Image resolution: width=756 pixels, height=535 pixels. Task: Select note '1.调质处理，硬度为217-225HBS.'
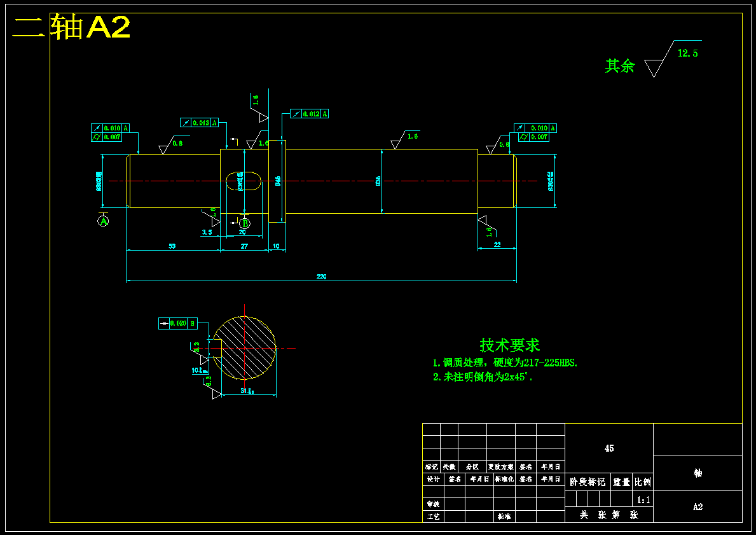click(x=505, y=363)
